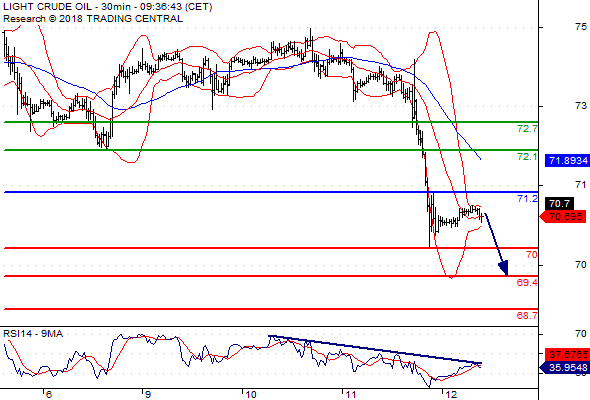
Task: Click date label 9 on time axis
Action: coord(148,394)
